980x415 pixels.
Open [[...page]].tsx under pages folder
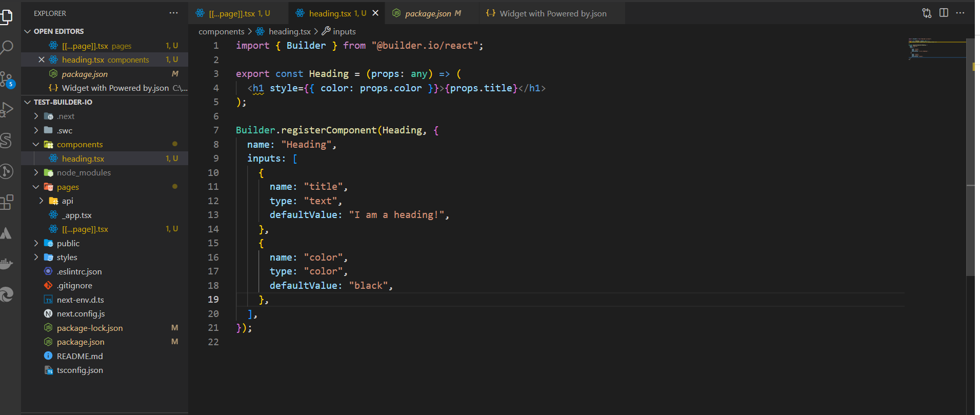105,229
